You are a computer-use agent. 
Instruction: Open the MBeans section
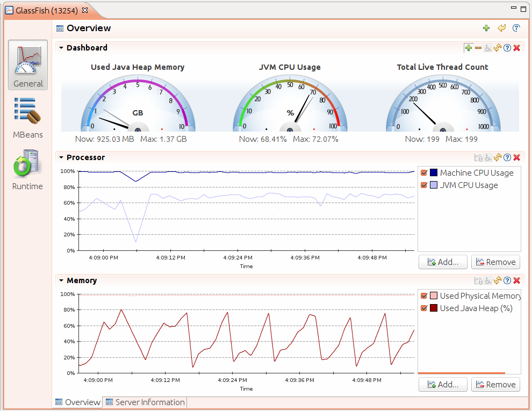click(28, 118)
